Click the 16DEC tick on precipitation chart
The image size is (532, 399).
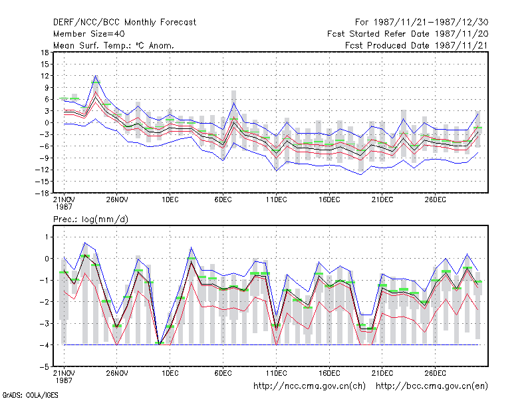click(329, 373)
